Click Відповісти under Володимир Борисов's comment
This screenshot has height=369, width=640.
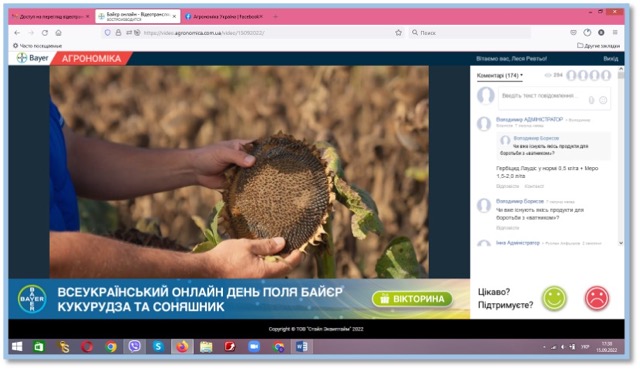click(507, 228)
